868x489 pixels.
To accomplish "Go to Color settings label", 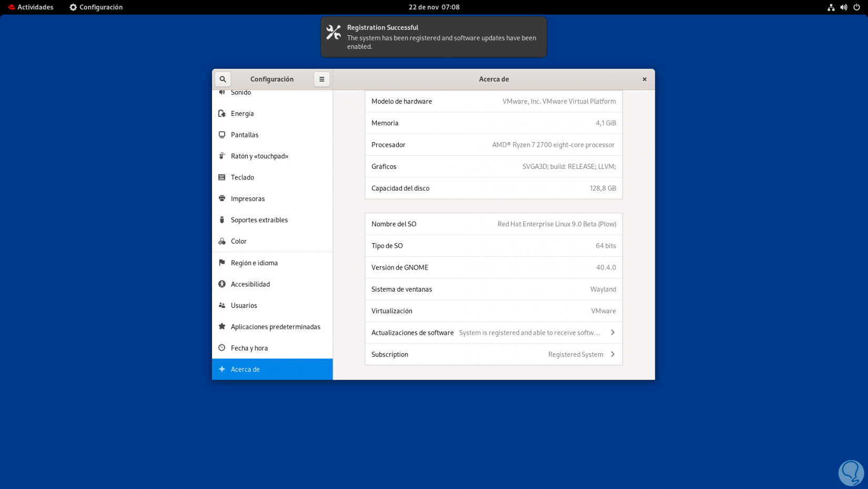I will tap(239, 241).
